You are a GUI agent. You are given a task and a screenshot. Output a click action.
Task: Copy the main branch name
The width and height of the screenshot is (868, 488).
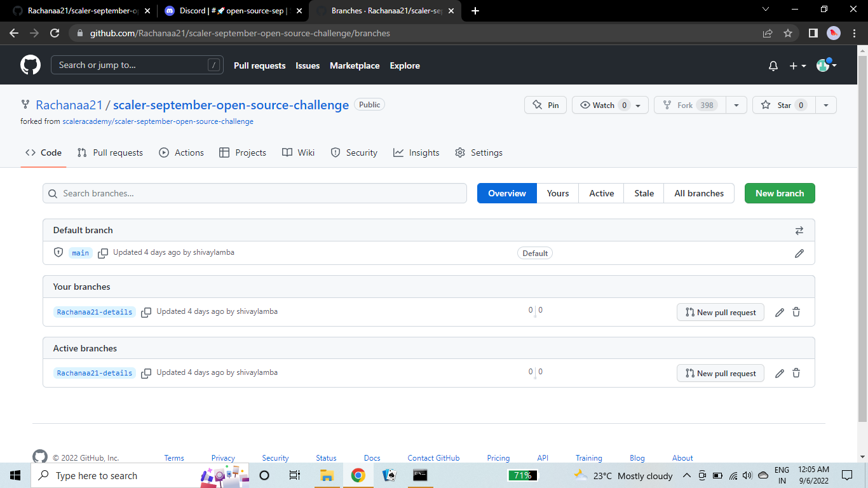tap(103, 252)
